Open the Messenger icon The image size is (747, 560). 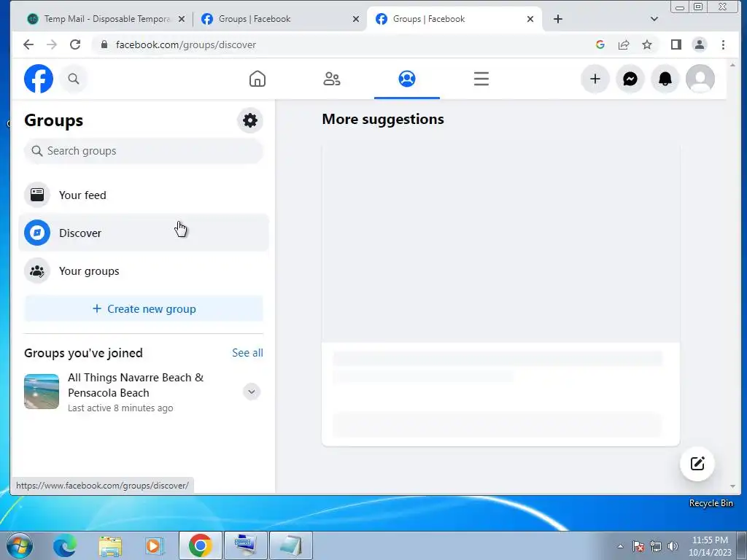(x=630, y=79)
